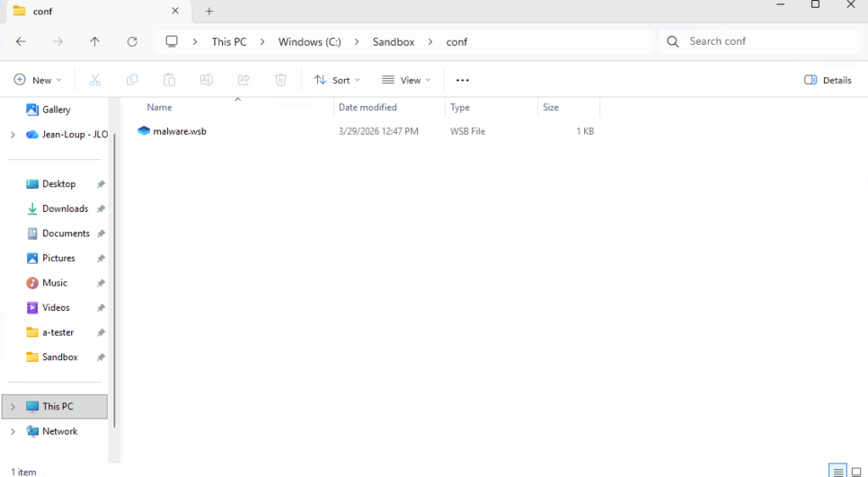Click the Delete trash icon

[281, 80]
